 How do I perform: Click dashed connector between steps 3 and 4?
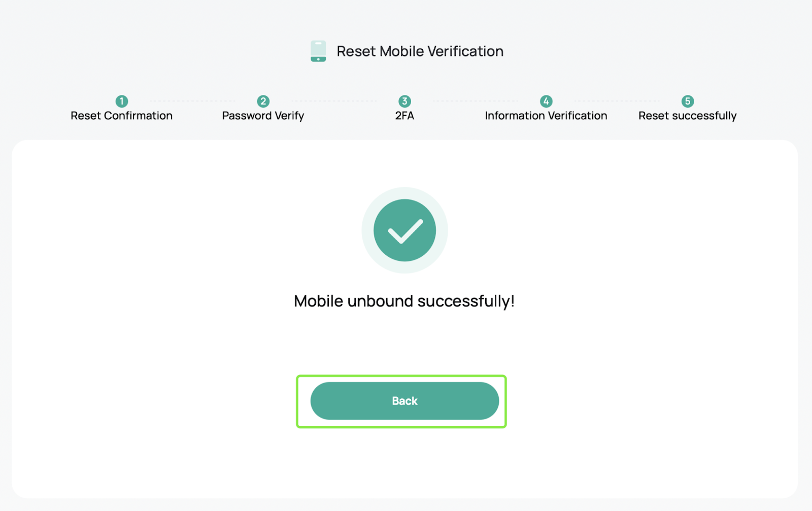point(476,101)
